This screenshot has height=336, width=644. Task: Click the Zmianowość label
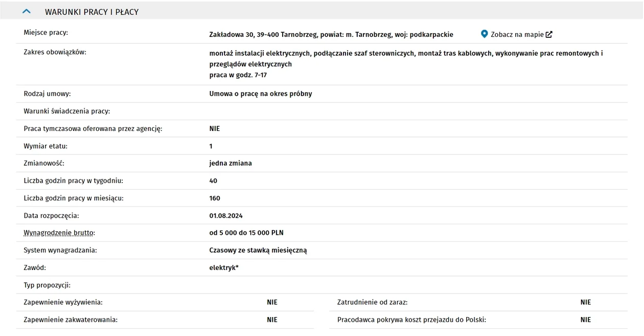click(44, 164)
